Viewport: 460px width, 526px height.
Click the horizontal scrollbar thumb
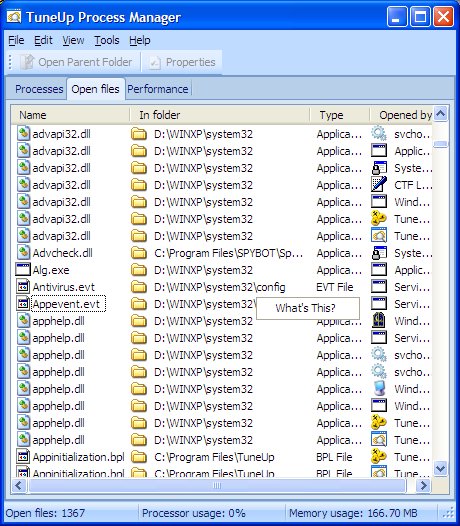217,485
